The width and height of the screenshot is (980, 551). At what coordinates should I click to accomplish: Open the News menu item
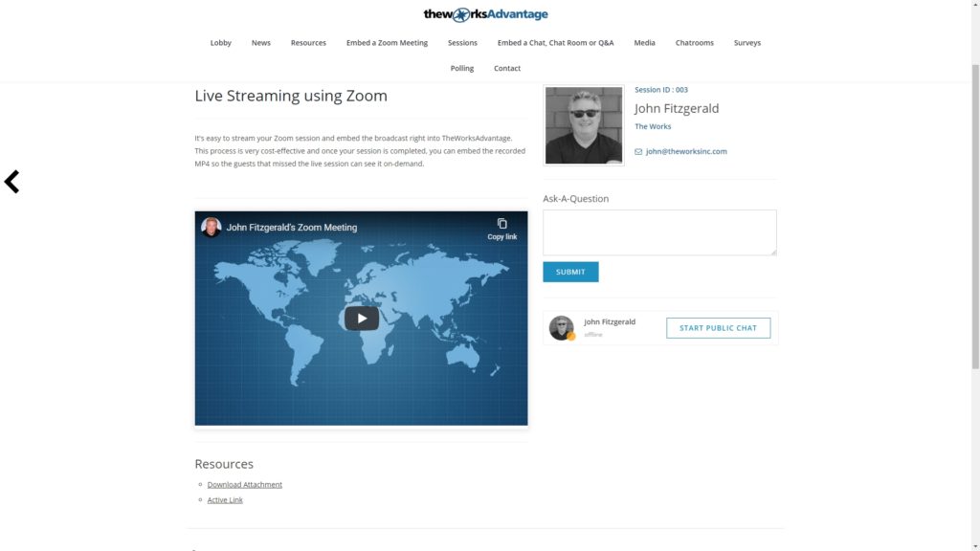260,42
